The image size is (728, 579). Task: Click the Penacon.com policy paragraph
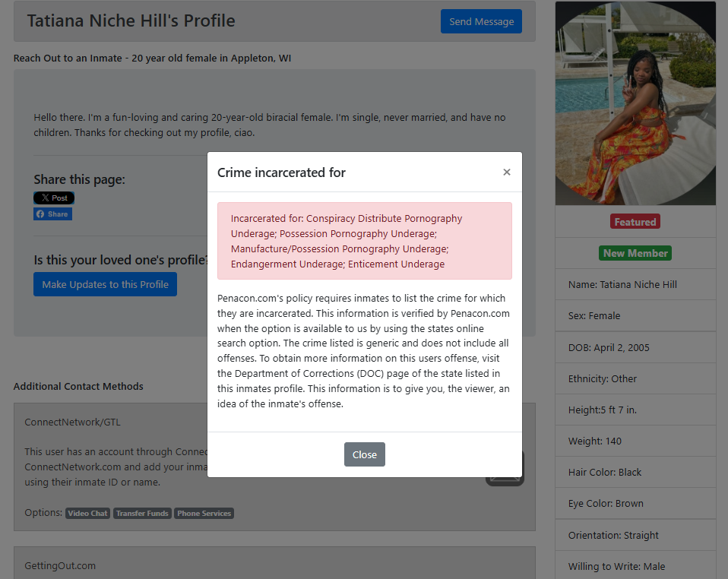pyautogui.click(x=365, y=351)
